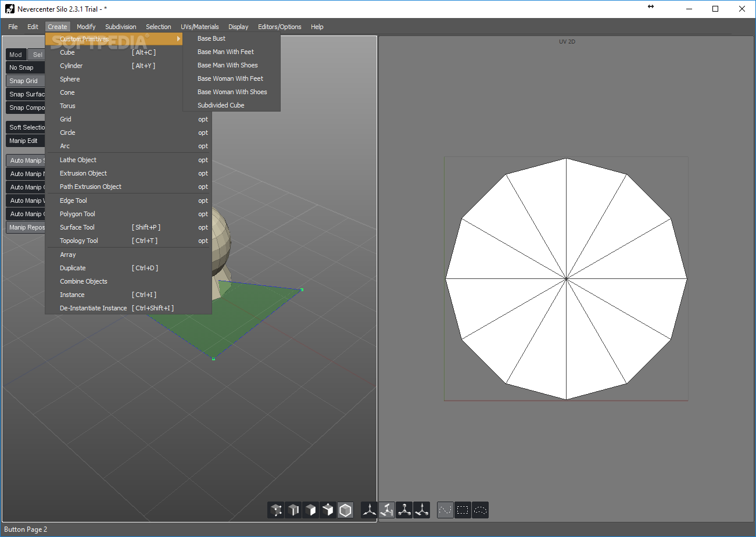Open Path Extrusion Object 'opt' box
This screenshot has height=537, width=756.
[x=203, y=187]
